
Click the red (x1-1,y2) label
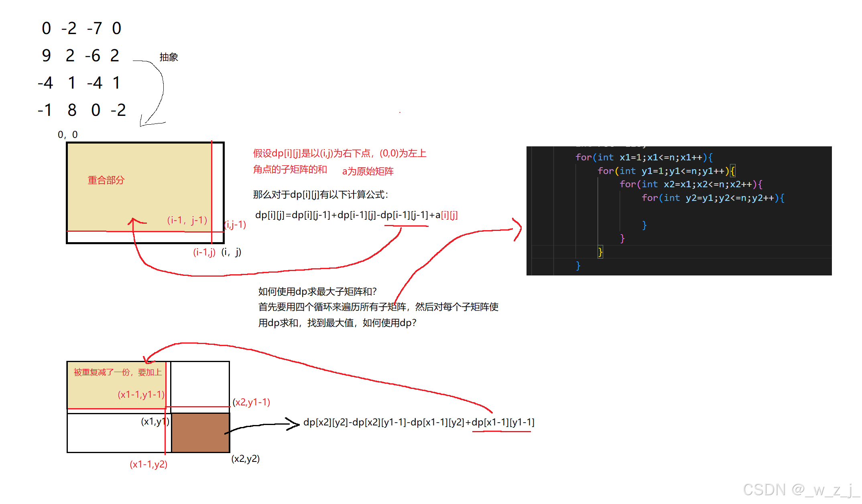coord(148,464)
